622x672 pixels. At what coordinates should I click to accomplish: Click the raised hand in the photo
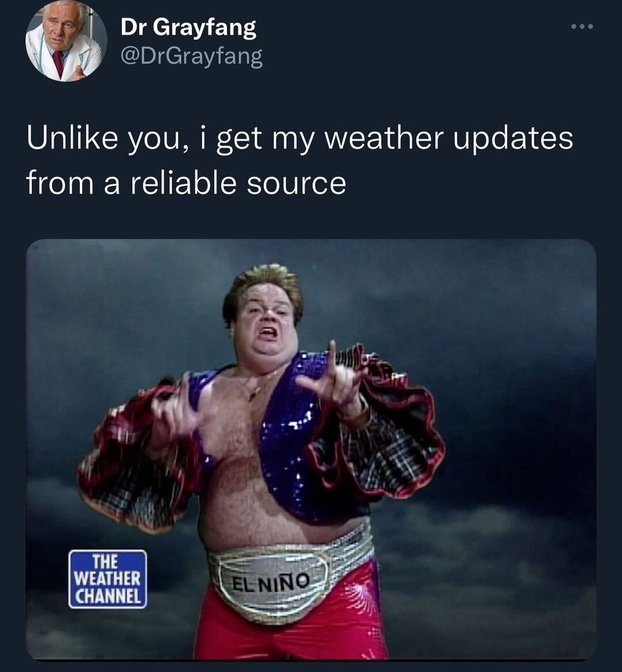[x=332, y=377]
